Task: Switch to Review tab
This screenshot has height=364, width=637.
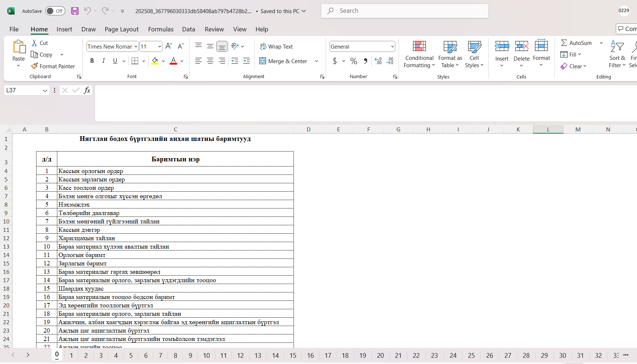Action: (214, 29)
